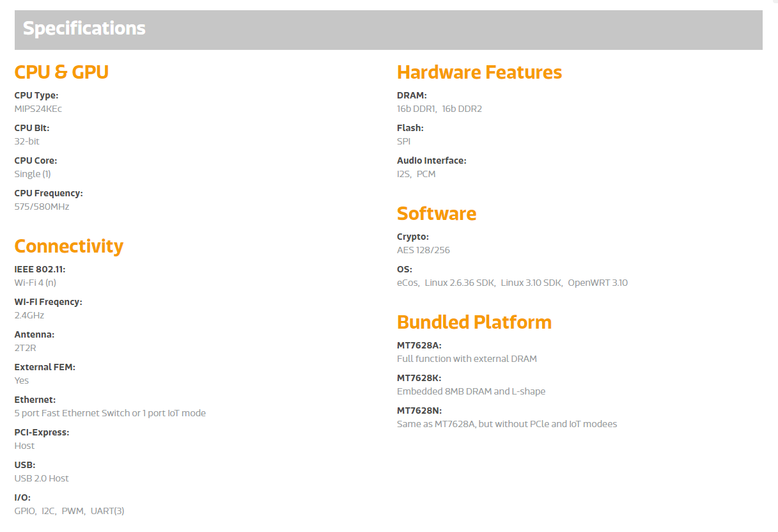778x532 pixels.
Task: Select the I2C entry
Action: point(49,511)
